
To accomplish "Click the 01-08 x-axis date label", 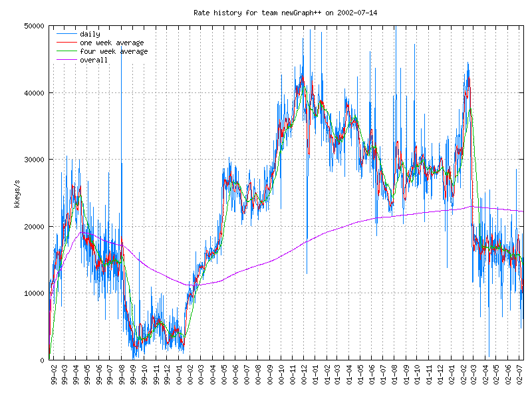I will coord(394,375).
